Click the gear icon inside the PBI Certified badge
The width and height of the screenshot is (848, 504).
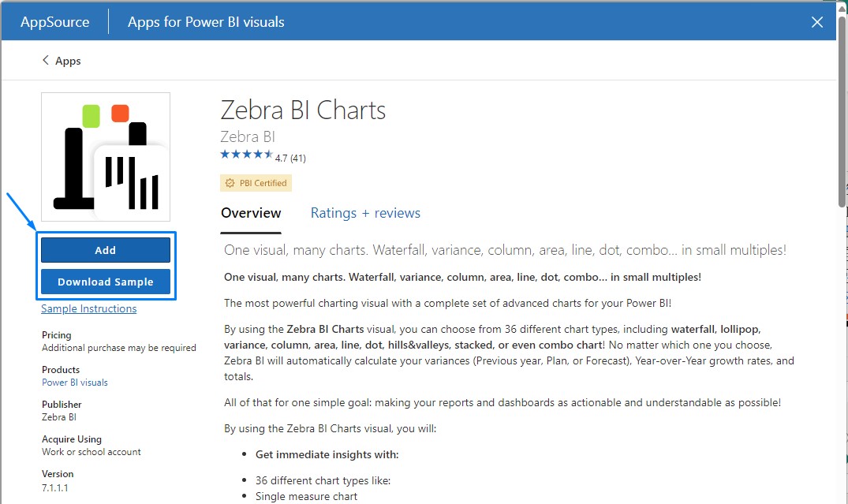coord(231,182)
